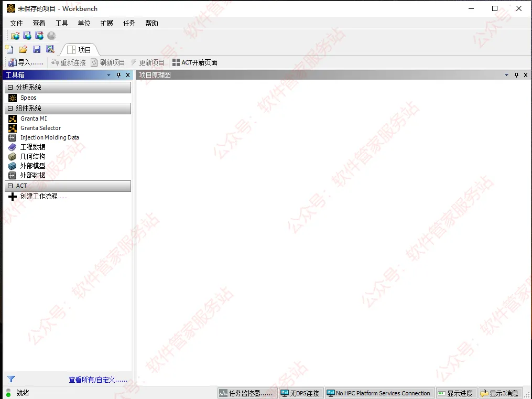Open the 帮助 menu

click(x=151, y=23)
